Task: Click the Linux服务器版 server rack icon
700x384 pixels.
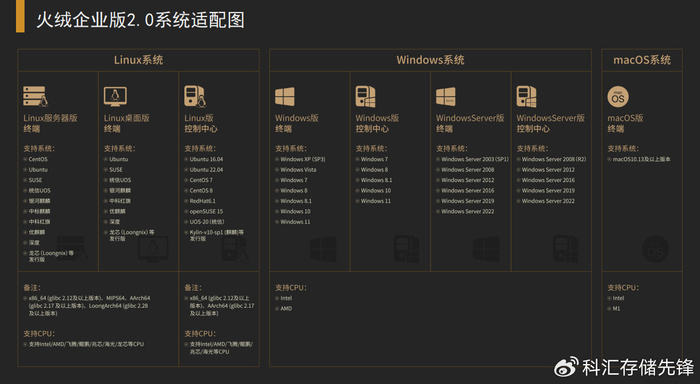Action: [x=36, y=96]
